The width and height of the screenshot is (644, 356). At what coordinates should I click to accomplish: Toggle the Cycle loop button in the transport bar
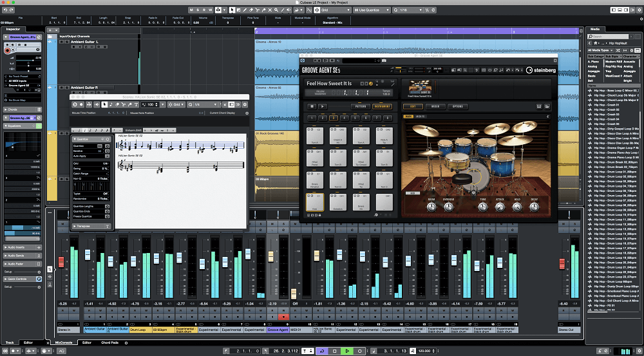[x=322, y=351]
